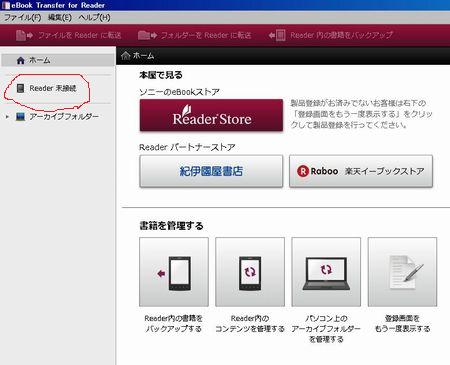Click the show registration screen again tile
Viewport: 450px width, 365px height.
pyautogui.click(x=402, y=272)
